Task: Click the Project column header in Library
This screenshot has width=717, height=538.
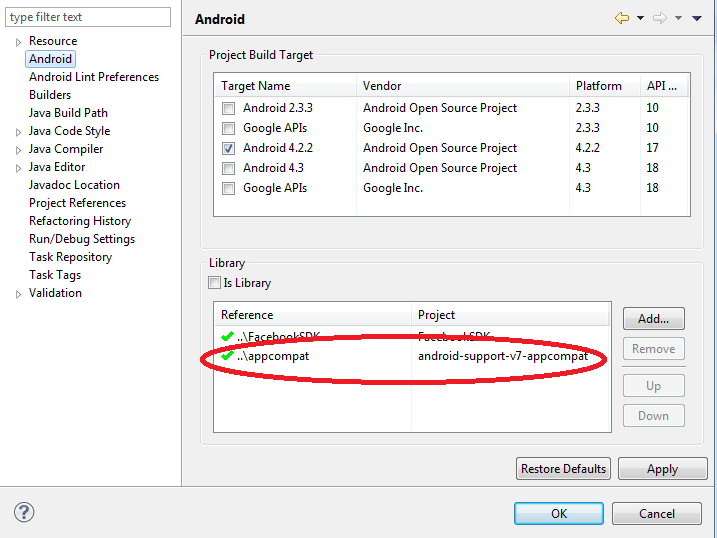Action: [510, 314]
